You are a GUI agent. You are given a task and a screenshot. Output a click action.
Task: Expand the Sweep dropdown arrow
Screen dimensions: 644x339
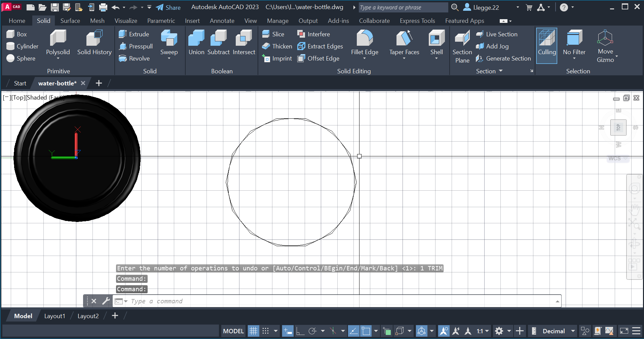(x=169, y=59)
